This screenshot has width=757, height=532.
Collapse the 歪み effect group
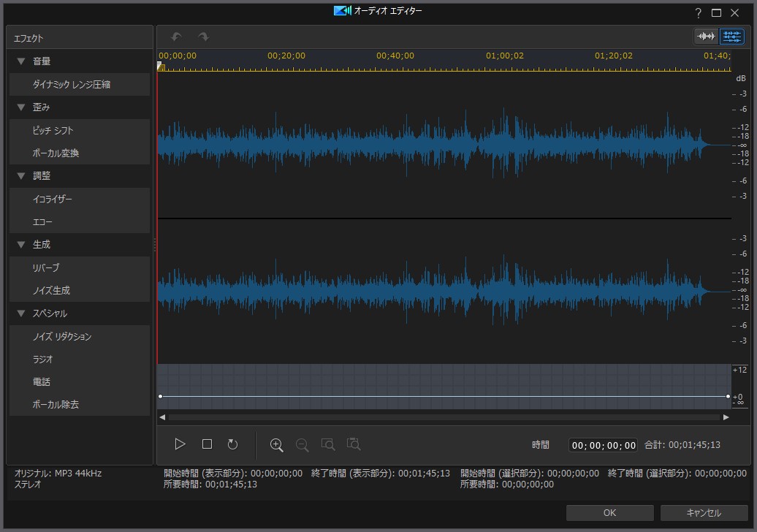coord(20,107)
